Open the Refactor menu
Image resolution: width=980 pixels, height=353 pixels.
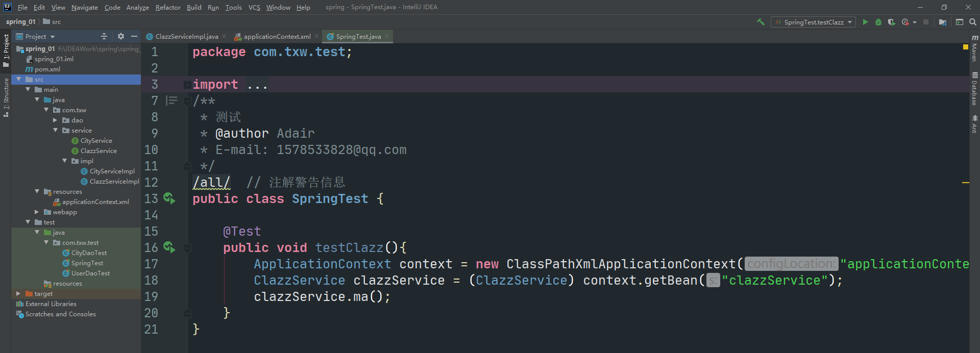[x=168, y=7]
